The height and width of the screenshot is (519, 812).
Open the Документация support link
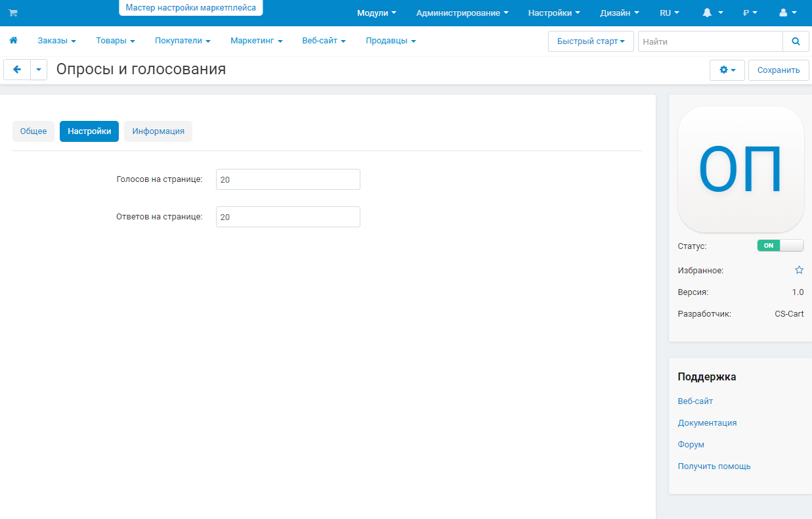[707, 423]
